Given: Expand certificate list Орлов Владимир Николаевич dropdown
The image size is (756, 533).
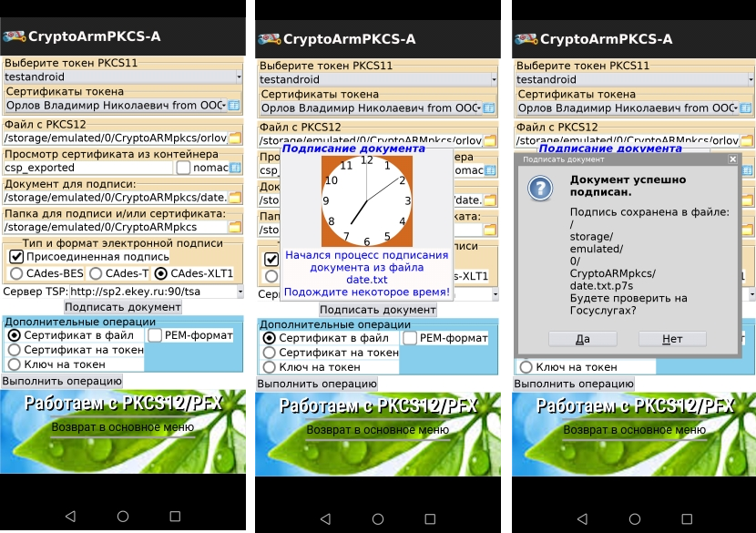Looking at the screenshot, I should [116, 105].
